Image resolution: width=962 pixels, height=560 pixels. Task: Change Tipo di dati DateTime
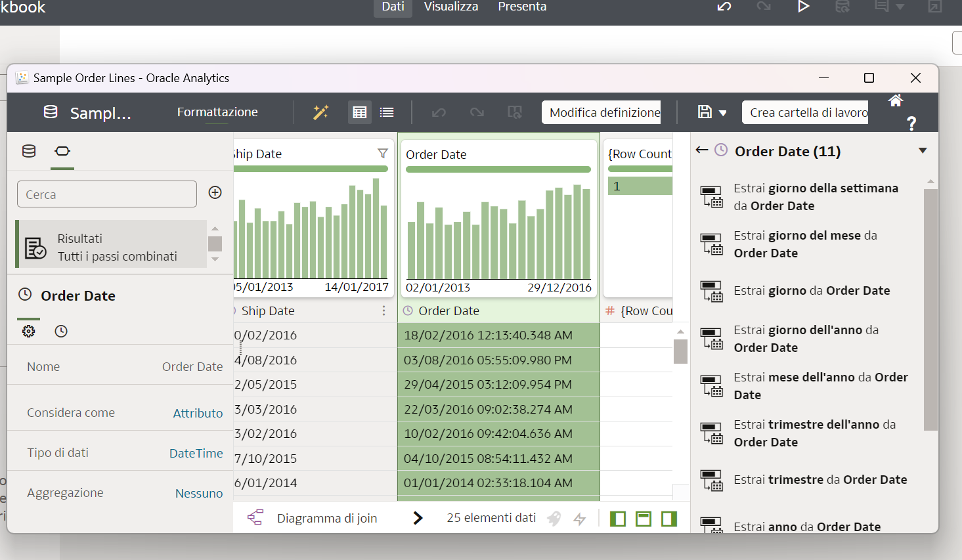196,453
